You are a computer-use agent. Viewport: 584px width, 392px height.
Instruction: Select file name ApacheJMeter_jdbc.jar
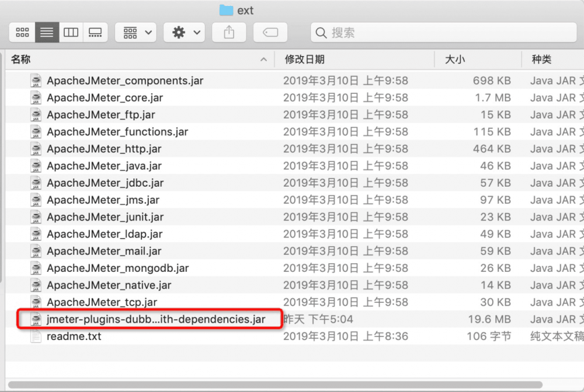coord(105,183)
